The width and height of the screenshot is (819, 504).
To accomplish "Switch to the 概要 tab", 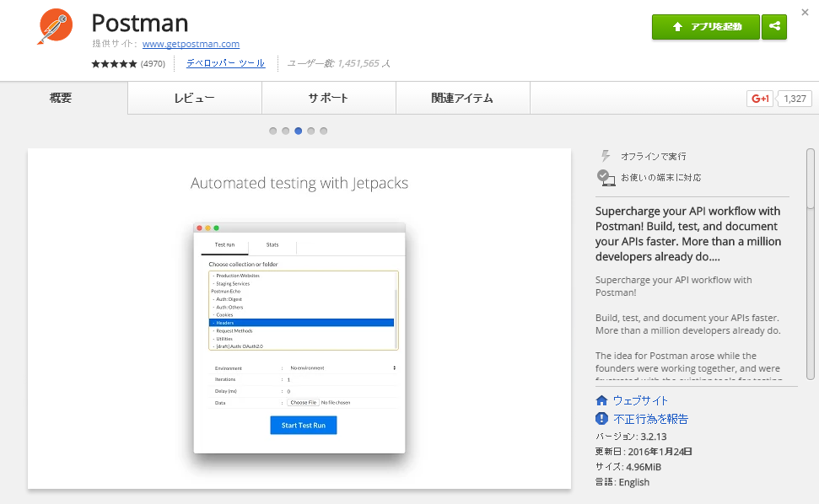I will 64,98.
